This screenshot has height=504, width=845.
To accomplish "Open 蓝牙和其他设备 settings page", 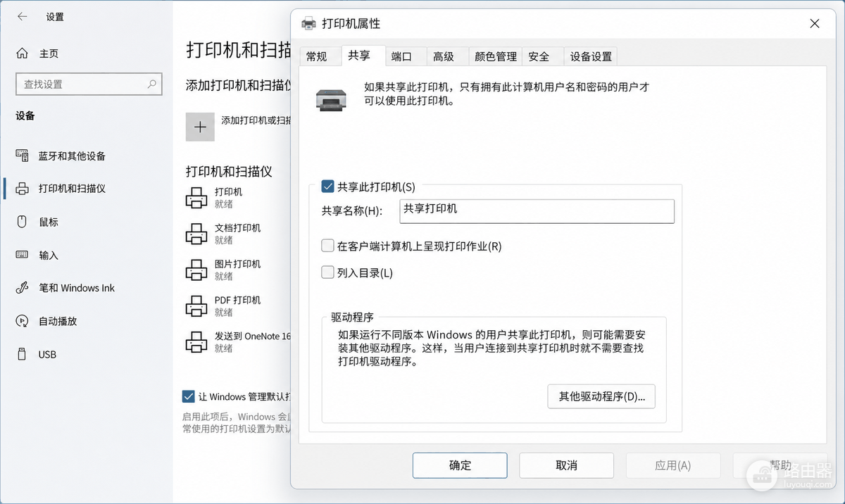I will [72, 156].
